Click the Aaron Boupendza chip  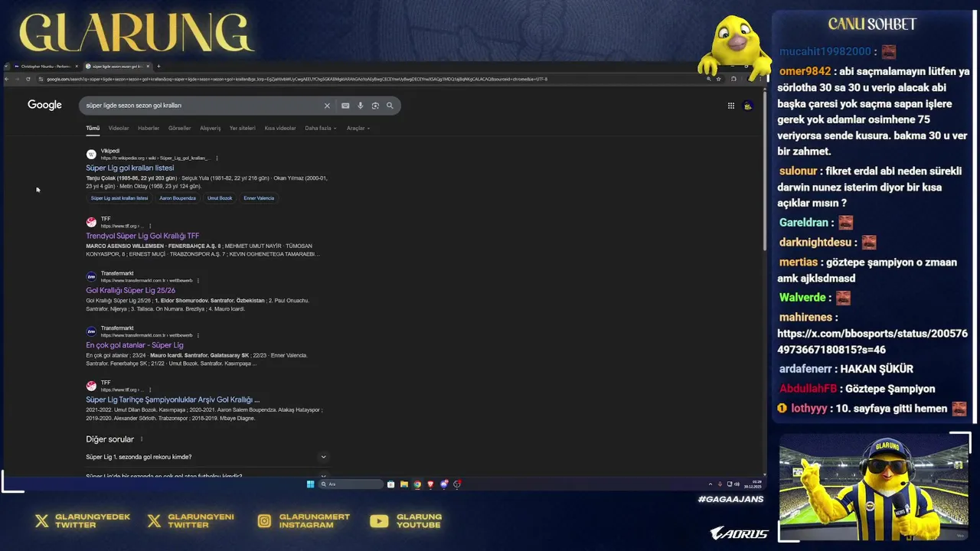point(178,198)
